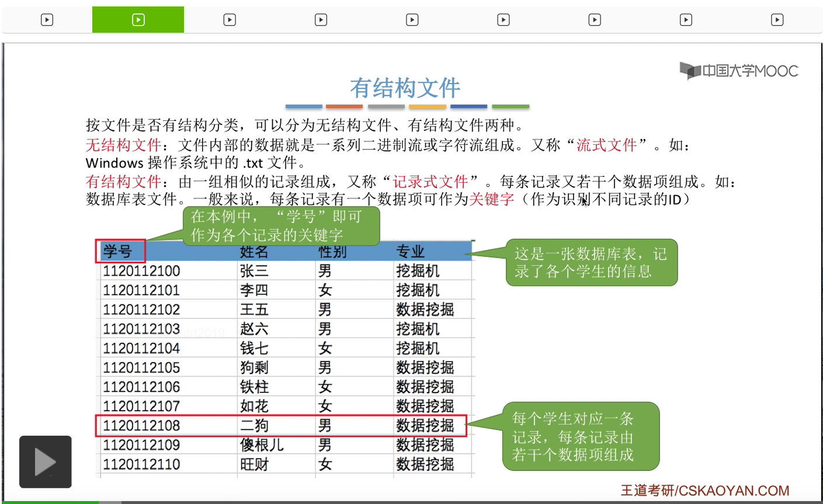Open the ninth video segment icon

pyautogui.click(x=777, y=20)
